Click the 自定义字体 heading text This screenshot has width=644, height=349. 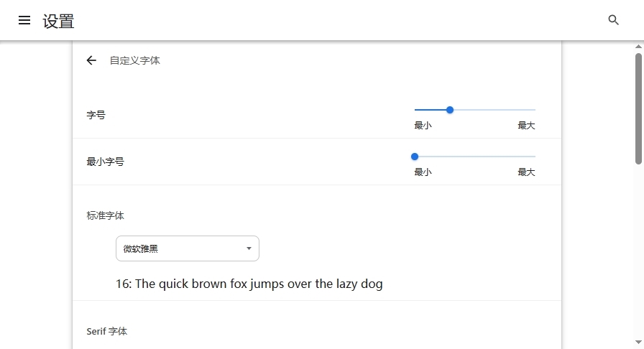click(134, 60)
